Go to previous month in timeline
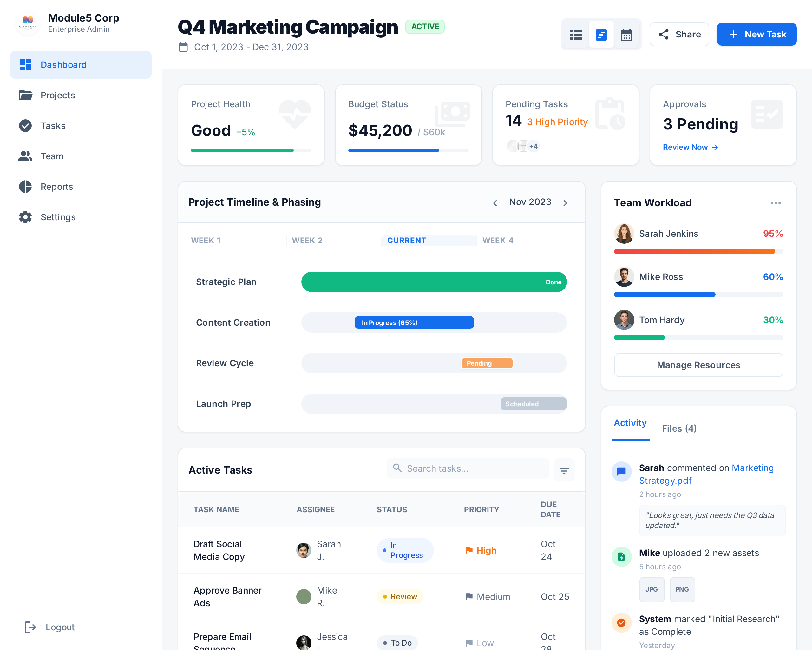The image size is (812, 650). [x=495, y=203]
